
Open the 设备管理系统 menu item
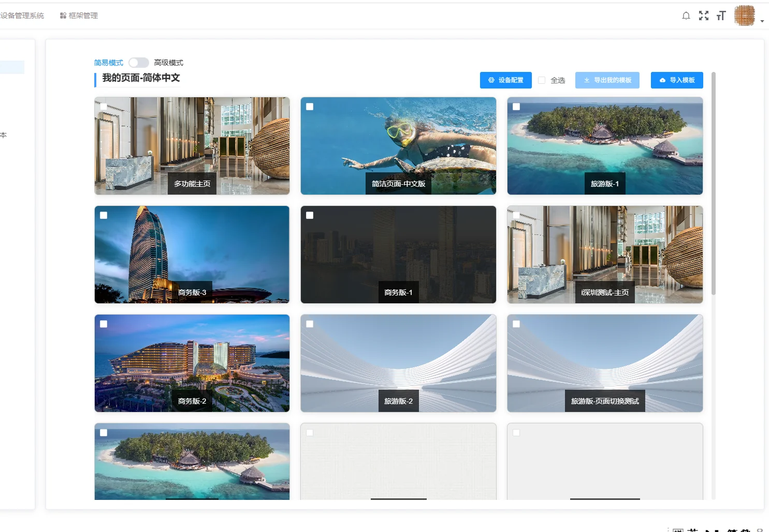(x=22, y=16)
